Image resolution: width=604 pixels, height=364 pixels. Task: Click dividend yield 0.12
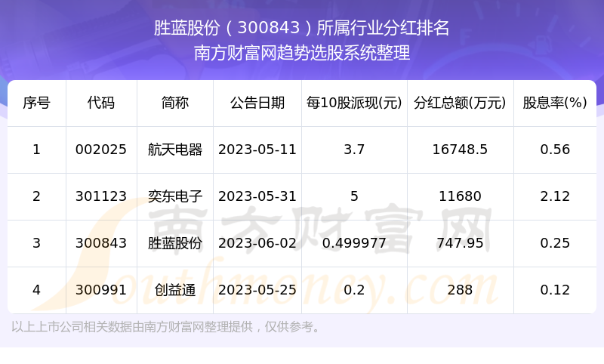tap(555, 290)
